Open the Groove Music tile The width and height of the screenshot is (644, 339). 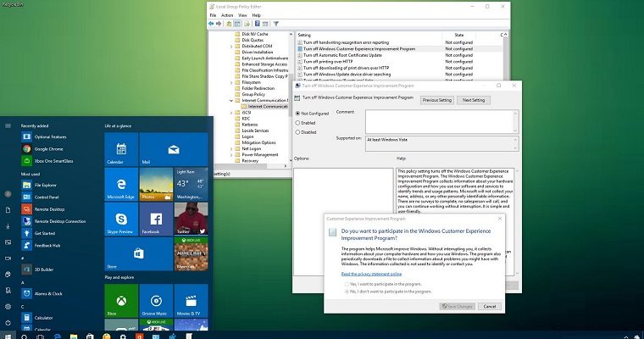click(x=156, y=301)
